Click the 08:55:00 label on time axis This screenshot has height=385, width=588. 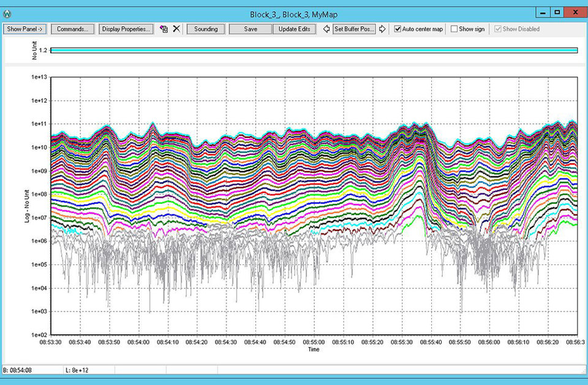[314, 341]
